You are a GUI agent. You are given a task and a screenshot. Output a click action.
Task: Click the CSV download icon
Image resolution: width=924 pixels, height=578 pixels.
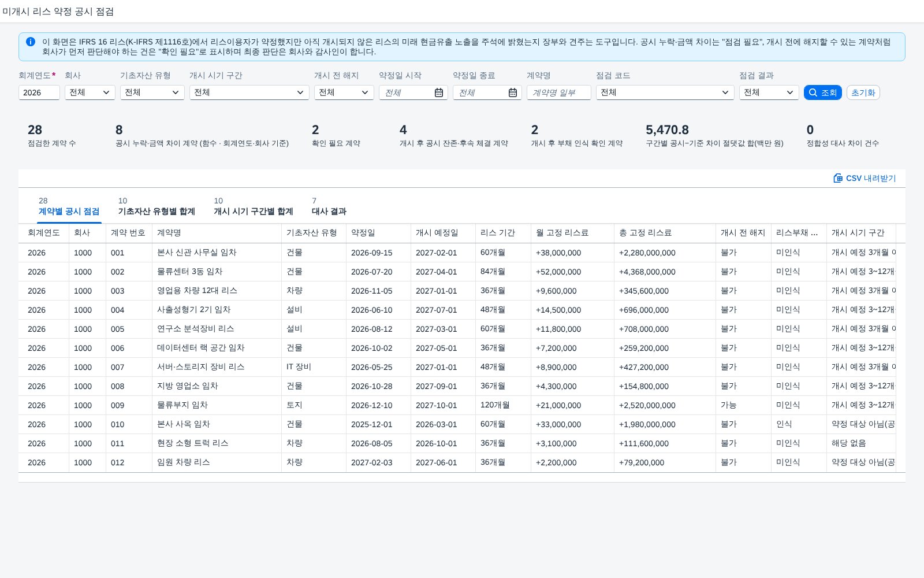pyautogui.click(x=838, y=178)
